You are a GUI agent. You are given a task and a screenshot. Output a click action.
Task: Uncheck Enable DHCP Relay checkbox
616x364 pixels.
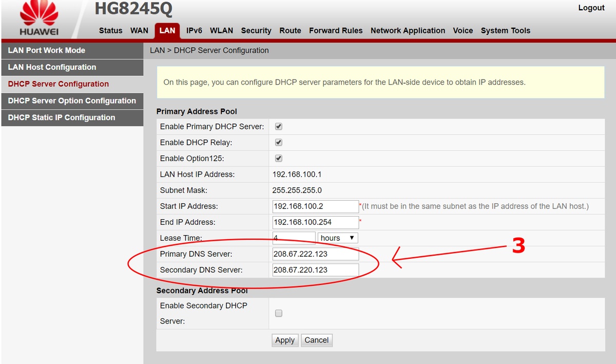coord(279,142)
